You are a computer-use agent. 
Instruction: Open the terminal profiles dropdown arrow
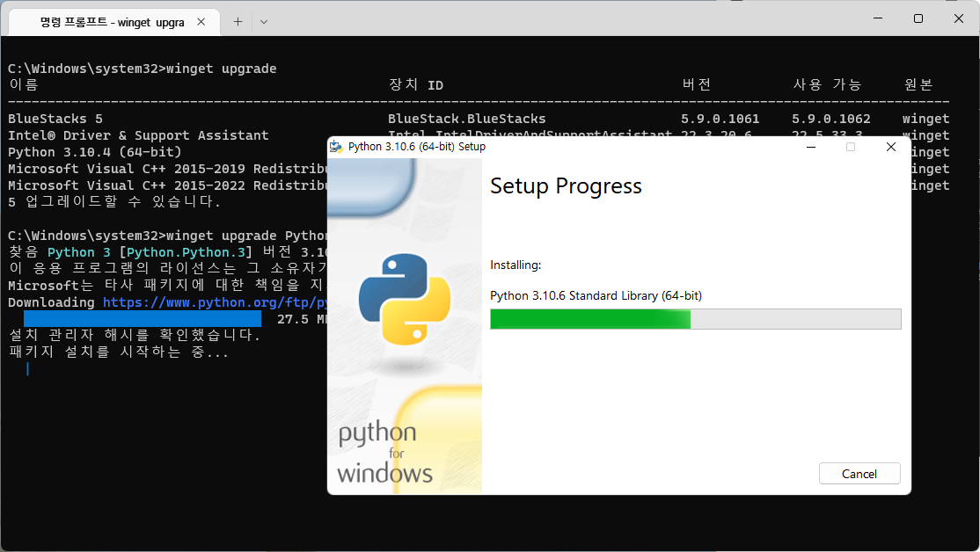click(264, 22)
